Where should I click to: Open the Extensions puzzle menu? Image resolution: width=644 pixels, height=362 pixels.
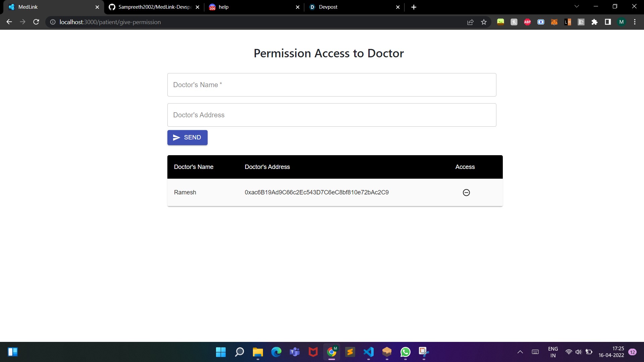click(594, 22)
